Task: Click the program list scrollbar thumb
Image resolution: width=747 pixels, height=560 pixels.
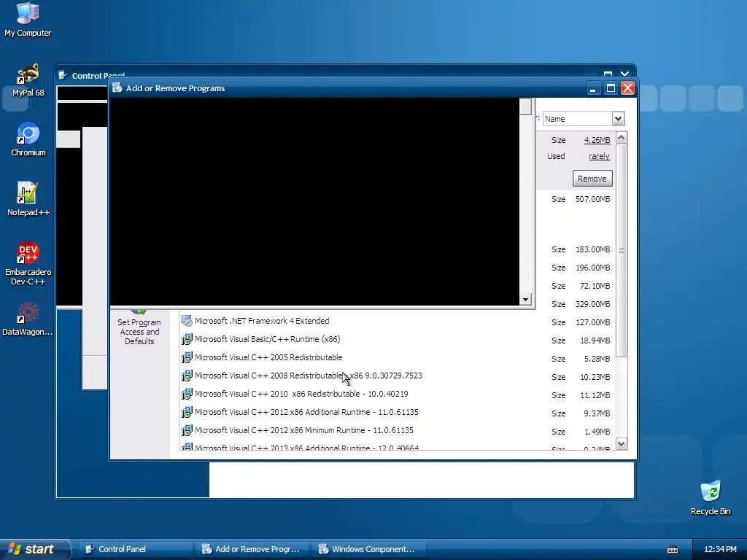Action: point(622,250)
